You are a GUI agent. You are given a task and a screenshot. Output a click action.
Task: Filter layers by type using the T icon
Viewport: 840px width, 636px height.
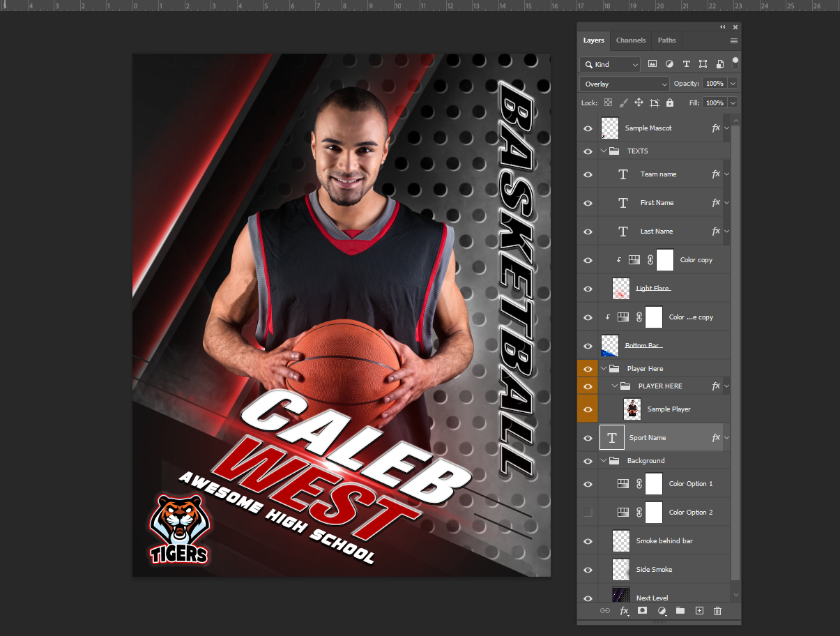point(686,63)
